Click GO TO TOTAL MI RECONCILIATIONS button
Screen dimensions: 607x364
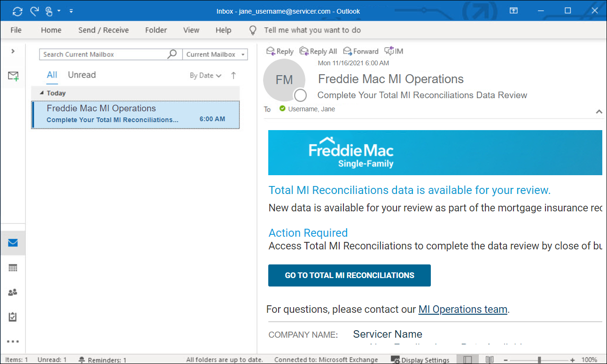tap(349, 276)
